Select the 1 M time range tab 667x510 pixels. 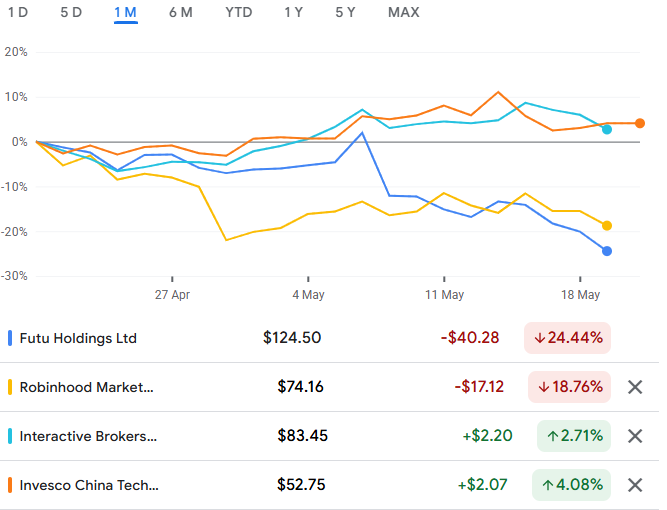coord(125,12)
